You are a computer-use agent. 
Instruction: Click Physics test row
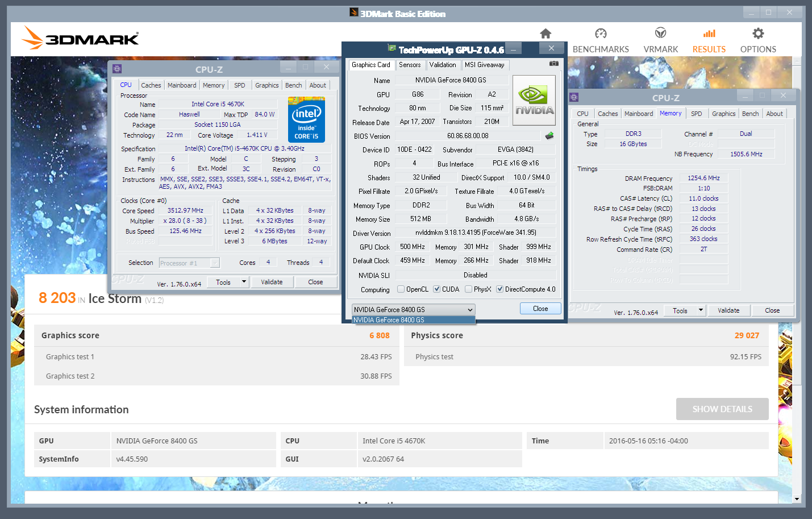click(x=586, y=356)
